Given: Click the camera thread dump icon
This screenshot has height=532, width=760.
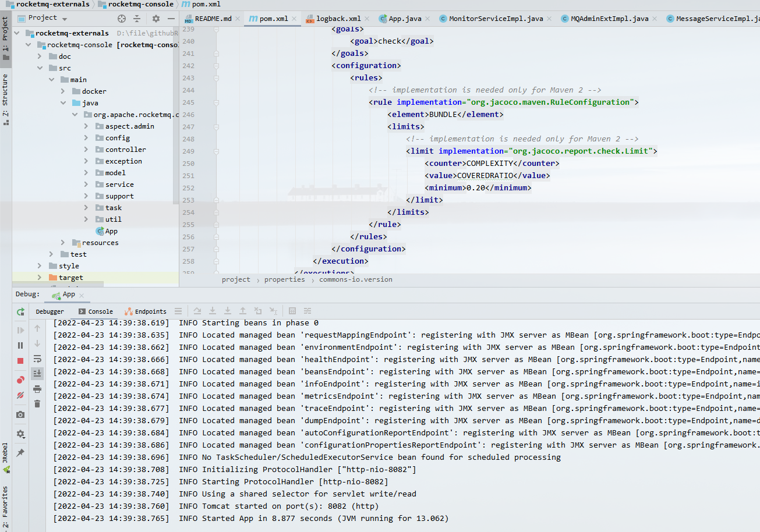Looking at the screenshot, I should click(x=20, y=414).
